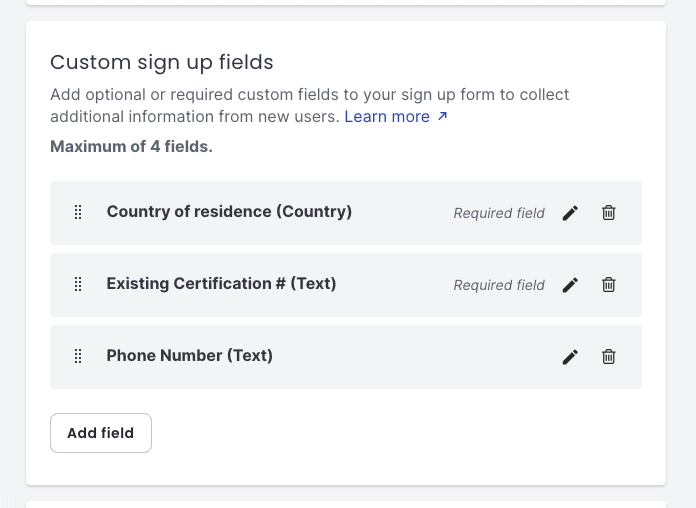Screen dimensions: 696x508
Task: Click Required field text on Country row
Action: pyautogui.click(x=499, y=213)
